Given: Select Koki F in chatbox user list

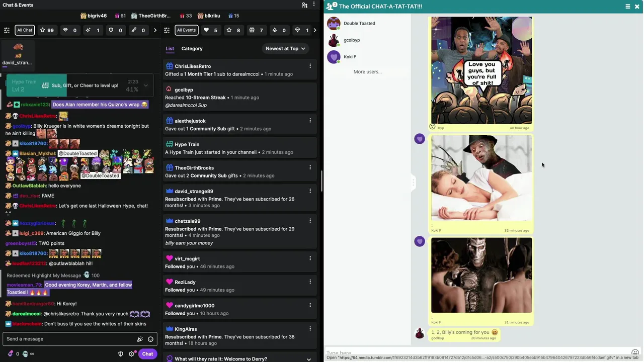Looking at the screenshot, I should pos(350,57).
